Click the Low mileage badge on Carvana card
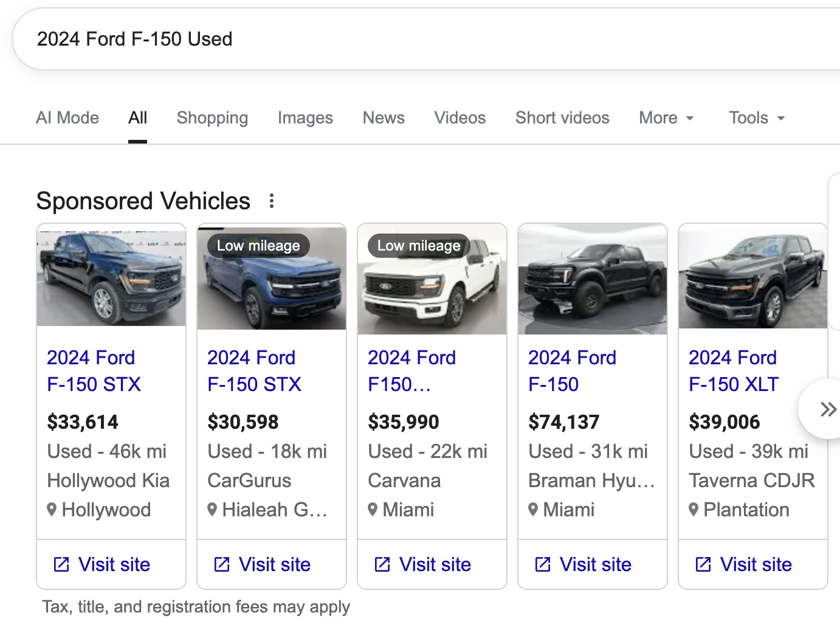 [419, 246]
